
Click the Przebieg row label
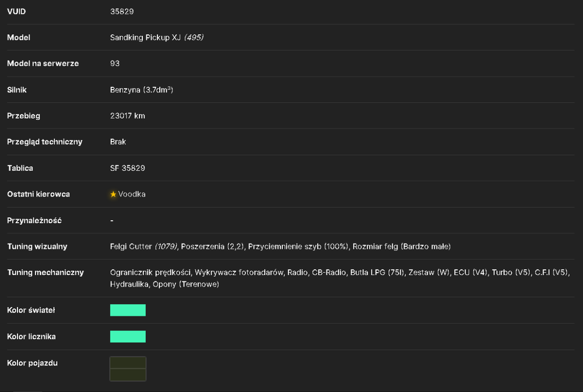23,116
